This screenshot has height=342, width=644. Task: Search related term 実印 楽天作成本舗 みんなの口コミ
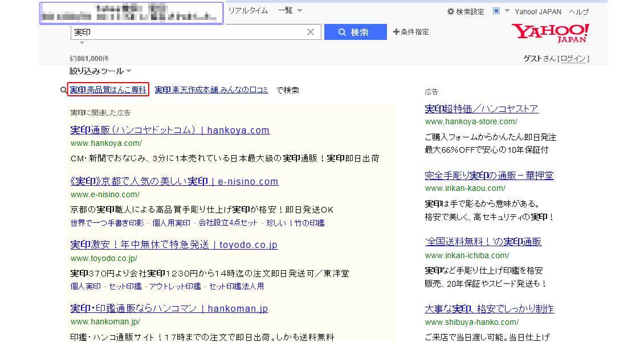[x=211, y=89]
